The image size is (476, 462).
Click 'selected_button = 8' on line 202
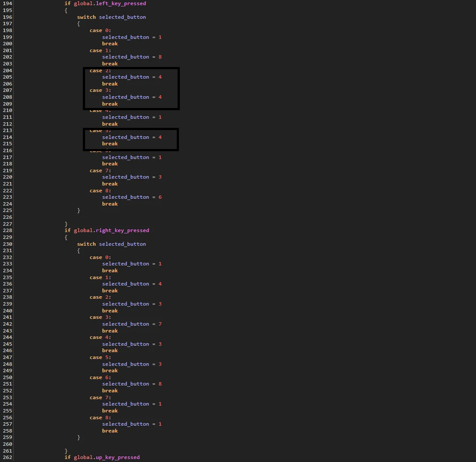132,57
